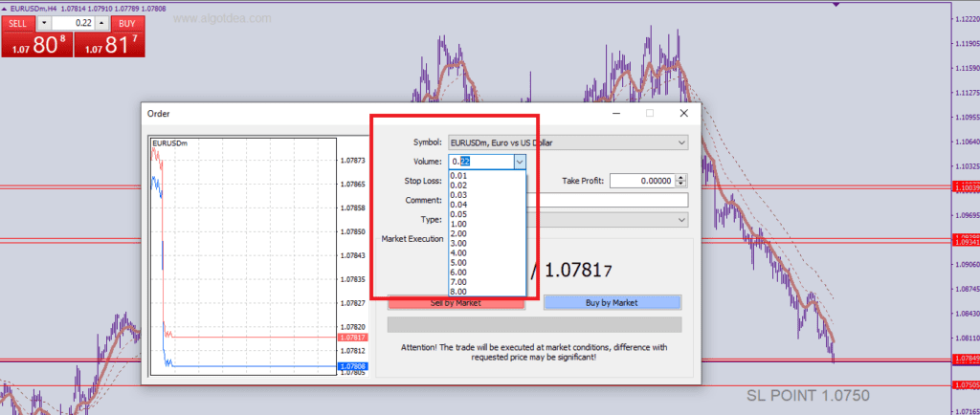Image resolution: width=980 pixels, height=415 pixels.
Task: Click the SL POINT 1.0750 chart label
Action: pos(808,396)
